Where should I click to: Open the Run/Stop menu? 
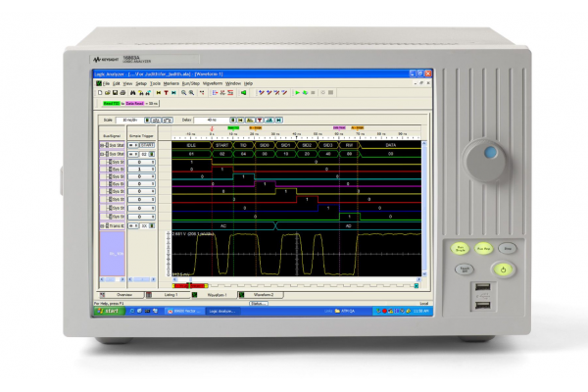pos(190,83)
